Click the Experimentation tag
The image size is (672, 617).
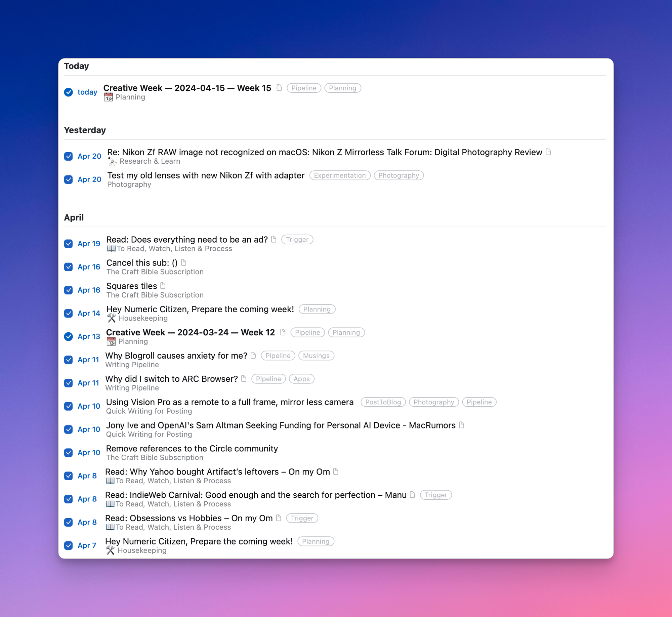(340, 175)
